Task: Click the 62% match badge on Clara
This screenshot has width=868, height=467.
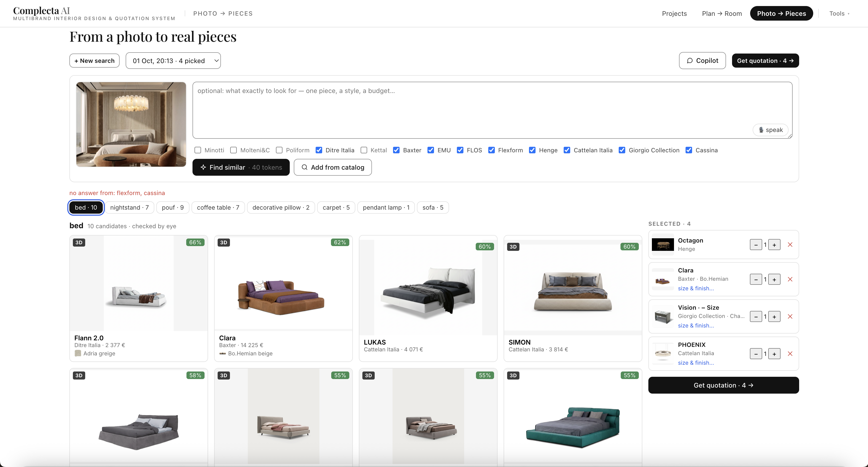Action: (x=340, y=243)
